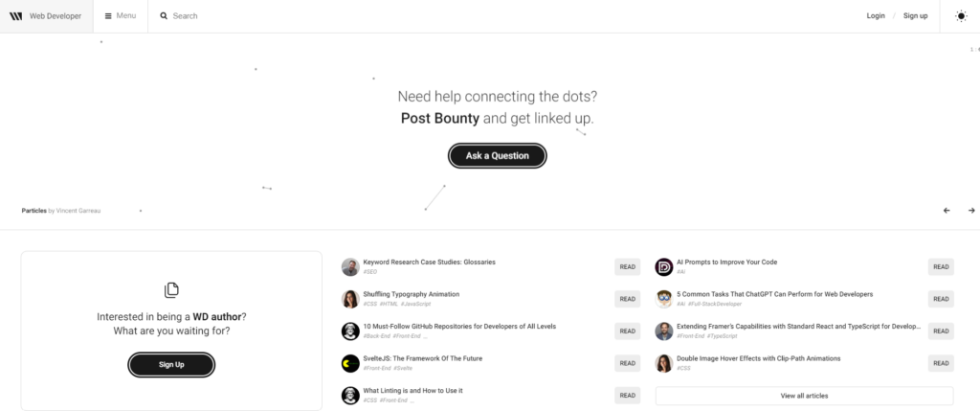This screenshot has height=411, width=980.
Task: Open the AI Prompts article author avatar
Action: point(663,267)
